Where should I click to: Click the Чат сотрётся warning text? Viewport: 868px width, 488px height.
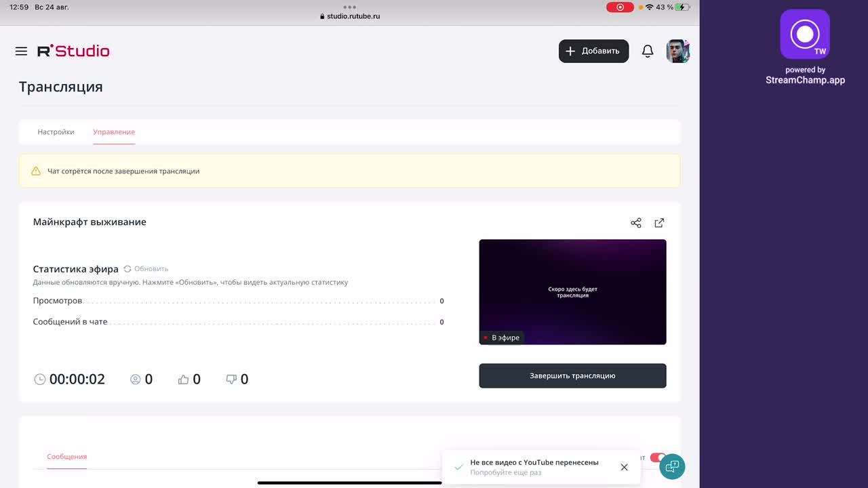(x=123, y=171)
